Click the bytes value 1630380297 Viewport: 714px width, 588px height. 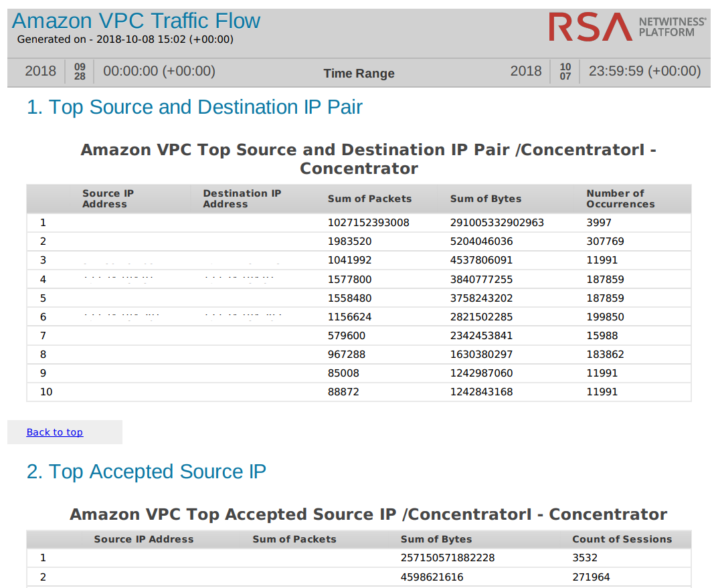(x=481, y=355)
